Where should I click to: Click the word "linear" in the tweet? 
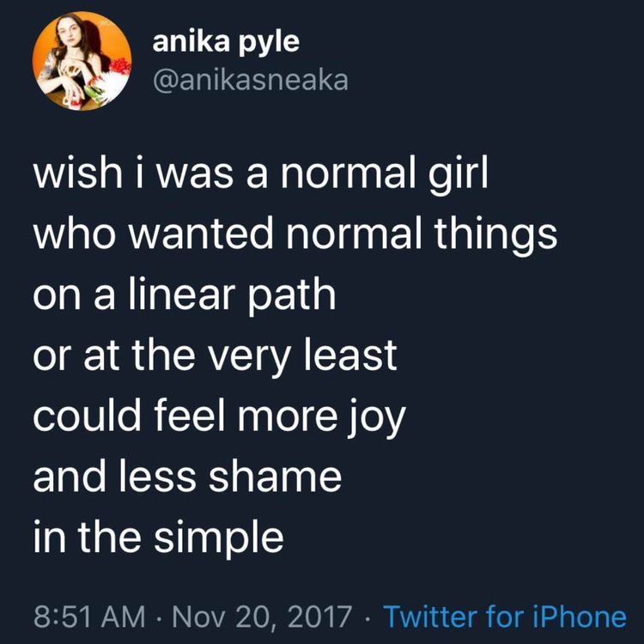(x=179, y=295)
